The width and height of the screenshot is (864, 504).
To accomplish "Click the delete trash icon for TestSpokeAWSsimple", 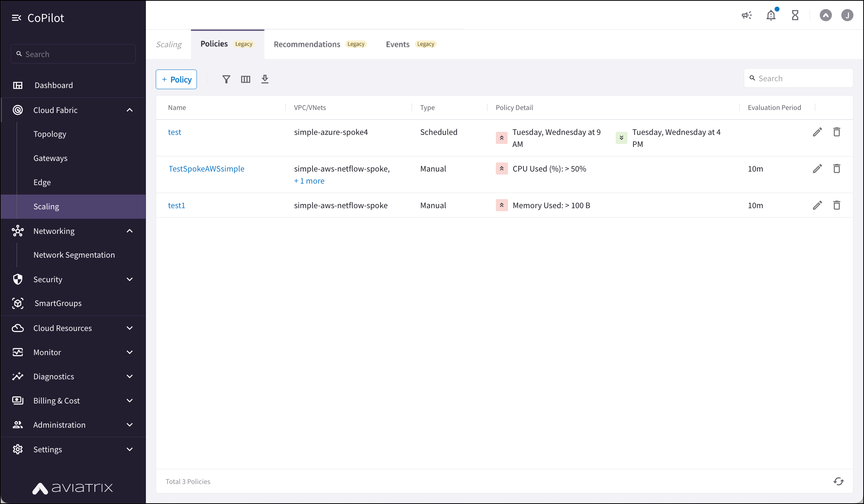I will tap(836, 169).
